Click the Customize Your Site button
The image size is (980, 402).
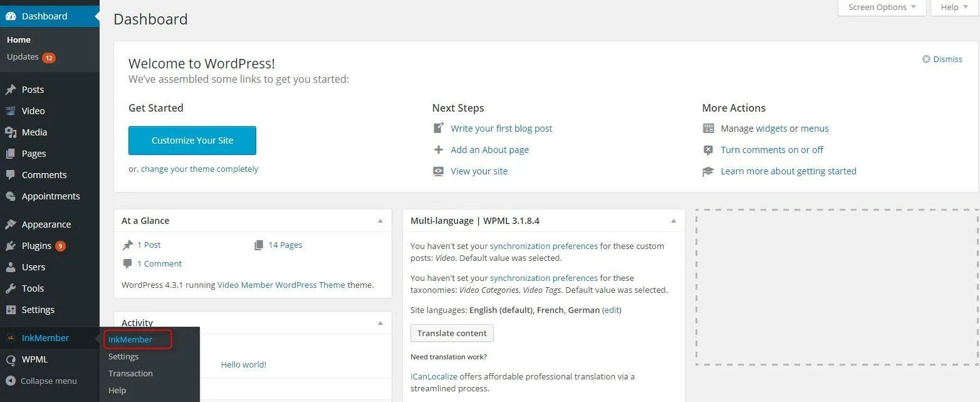(192, 140)
